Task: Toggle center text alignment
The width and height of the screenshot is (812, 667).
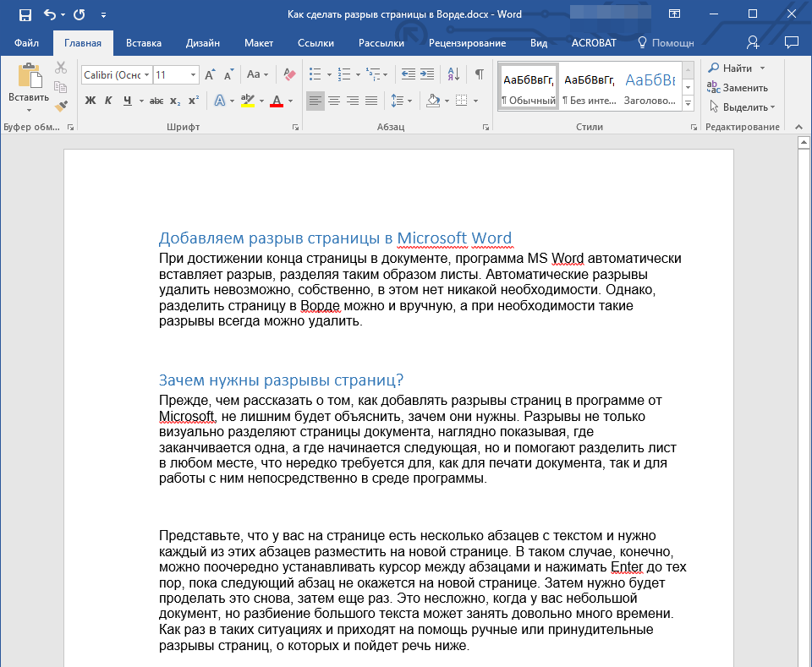Action: 334,101
